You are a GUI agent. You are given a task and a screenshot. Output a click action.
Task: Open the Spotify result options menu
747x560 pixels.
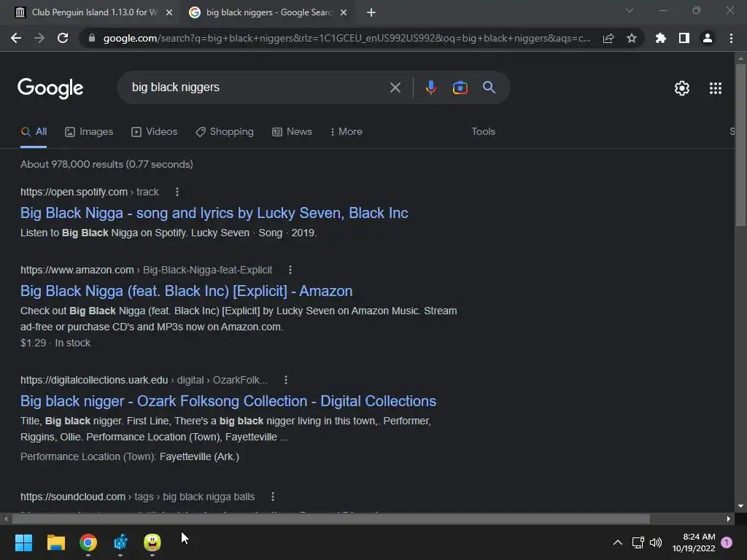pos(177,192)
